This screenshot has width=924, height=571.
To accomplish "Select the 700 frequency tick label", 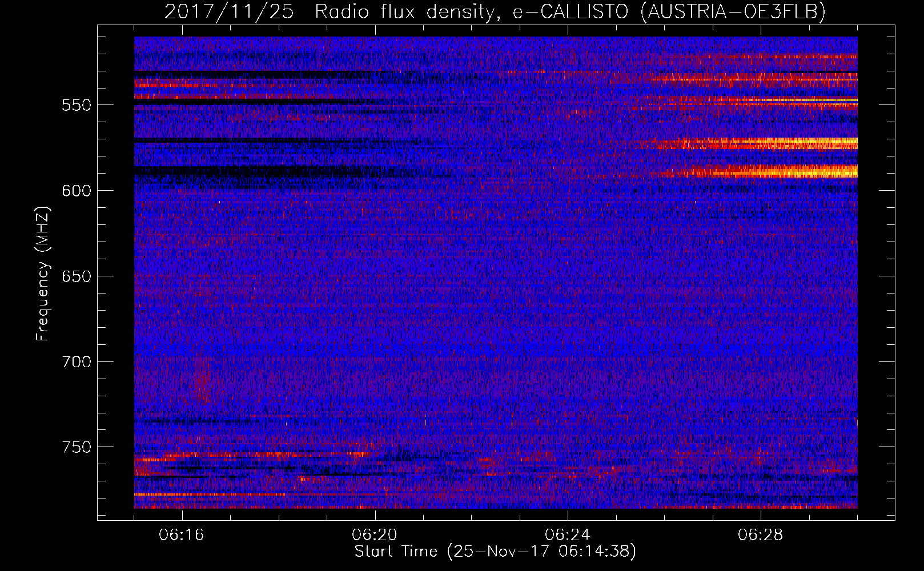I will [x=76, y=362].
